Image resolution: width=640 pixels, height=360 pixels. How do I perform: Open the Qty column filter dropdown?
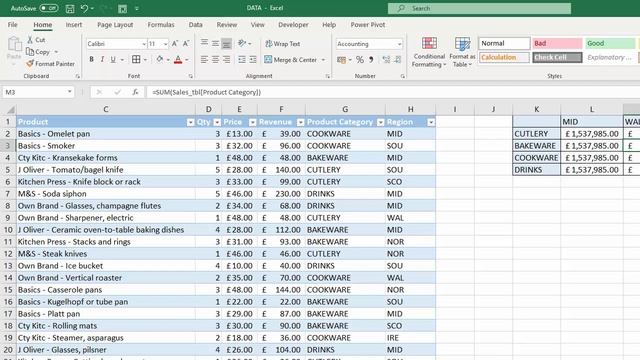point(217,122)
